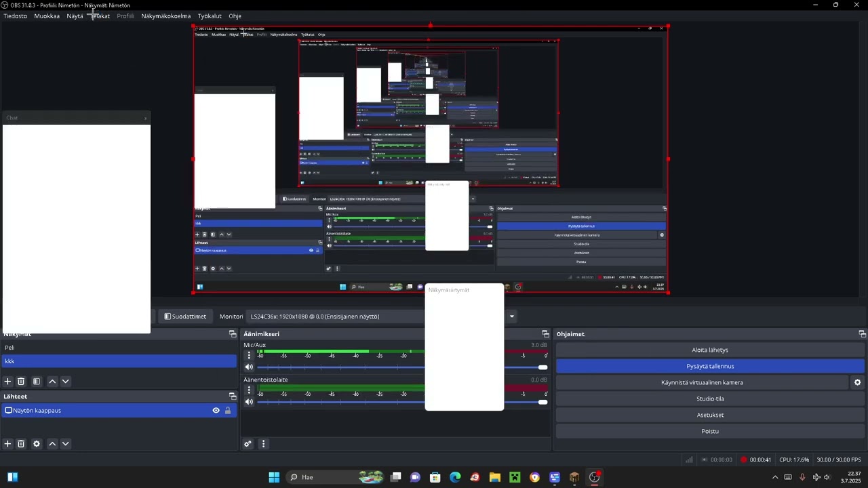
Task: Undock the Ohjaimet panel
Action: [863, 334]
